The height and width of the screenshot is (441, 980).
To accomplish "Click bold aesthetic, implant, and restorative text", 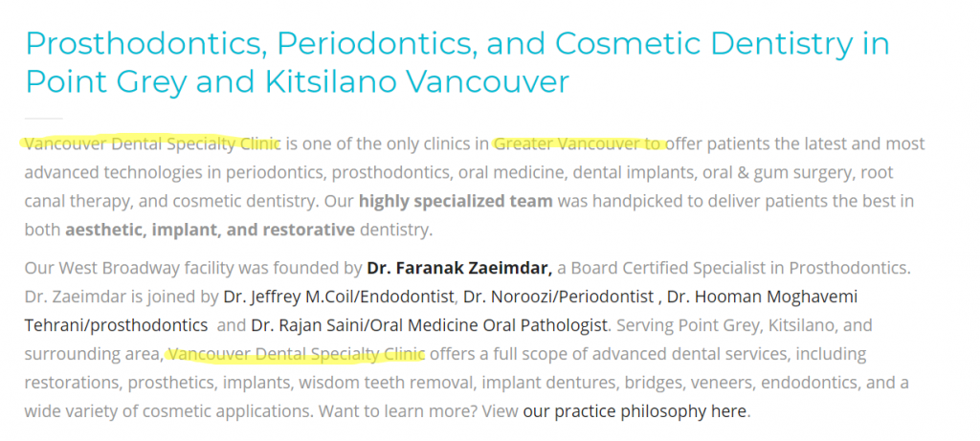I will (210, 230).
